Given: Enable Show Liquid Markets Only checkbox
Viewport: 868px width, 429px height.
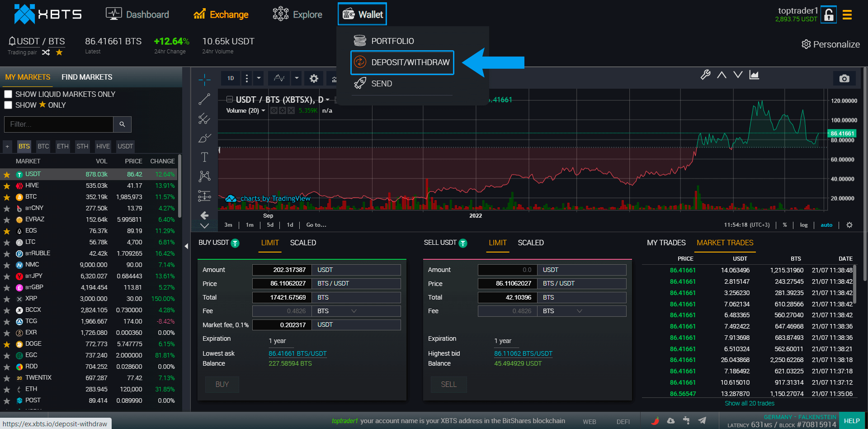Looking at the screenshot, I should click(x=8, y=94).
